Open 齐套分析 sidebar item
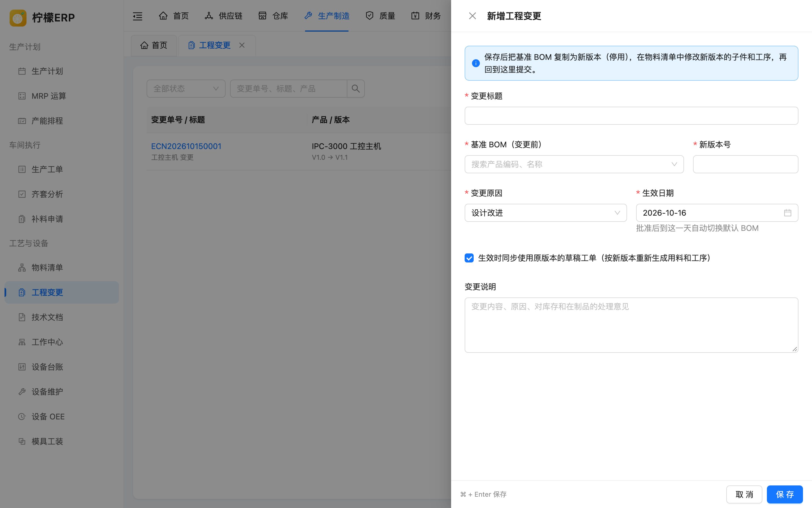This screenshot has width=812, height=508. (x=62, y=194)
